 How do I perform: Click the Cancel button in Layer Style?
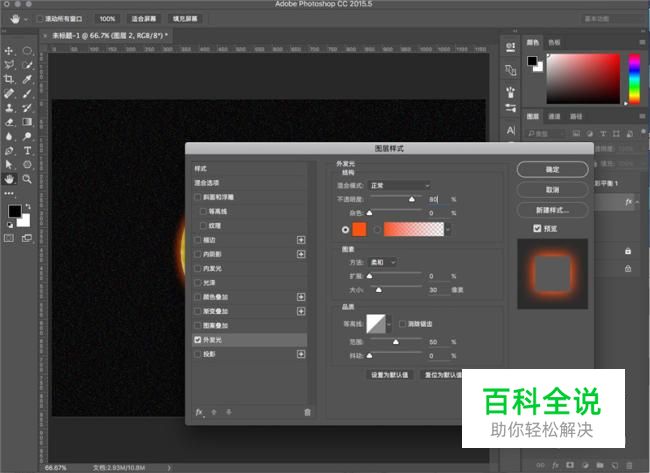click(552, 190)
